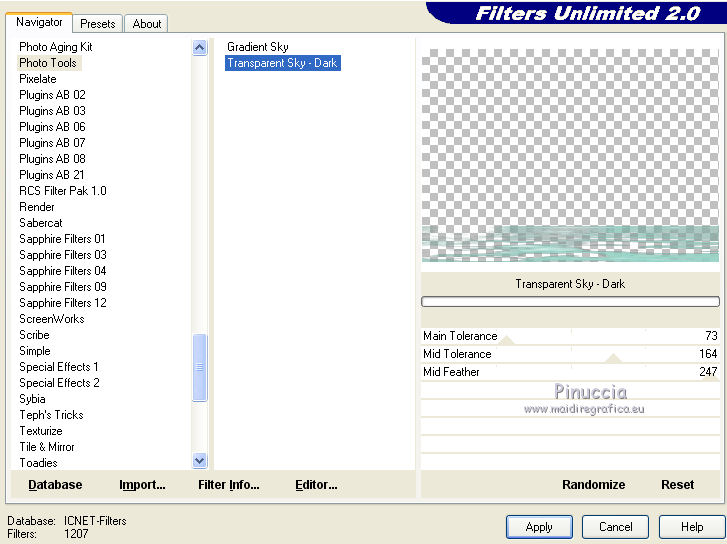Click the category list scroll up arrow
Screen dimensions: 727x544
pos(199,47)
